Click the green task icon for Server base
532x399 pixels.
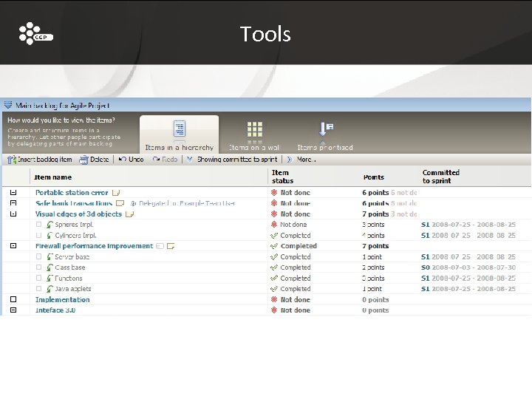(50, 257)
